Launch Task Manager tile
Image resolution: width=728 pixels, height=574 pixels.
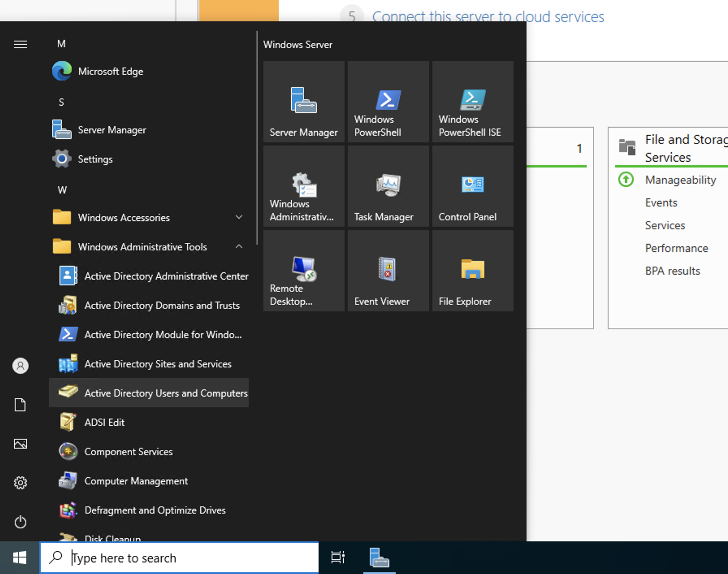388,186
